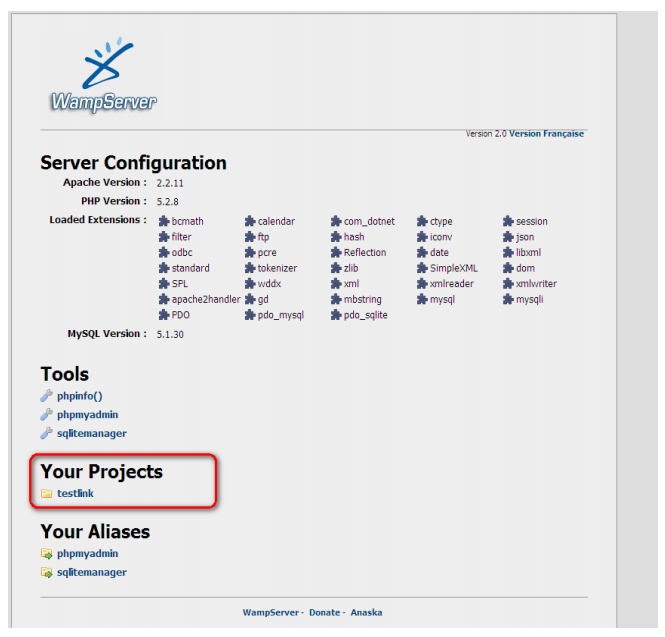The width and height of the screenshot is (665, 637).
Task: Click the wrench icon beside Tools phpmyadmin
Action: [x=46, y=414]
